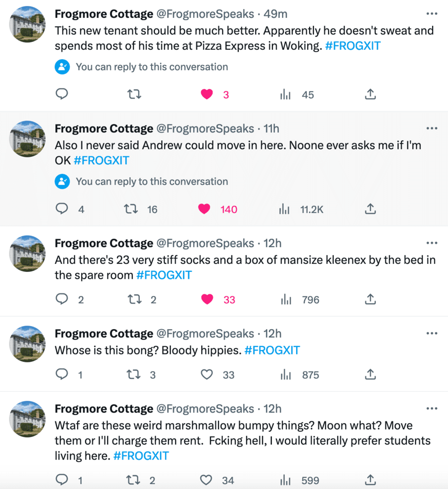The width and height of the screenshot is (448, 489).
Task: Like the bong tweet
Action: [x=207, y=375]
